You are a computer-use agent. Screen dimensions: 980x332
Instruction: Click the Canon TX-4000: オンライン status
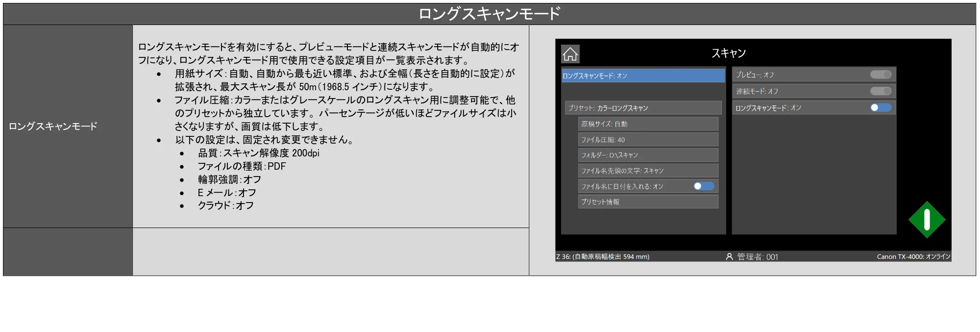point(913,256)
